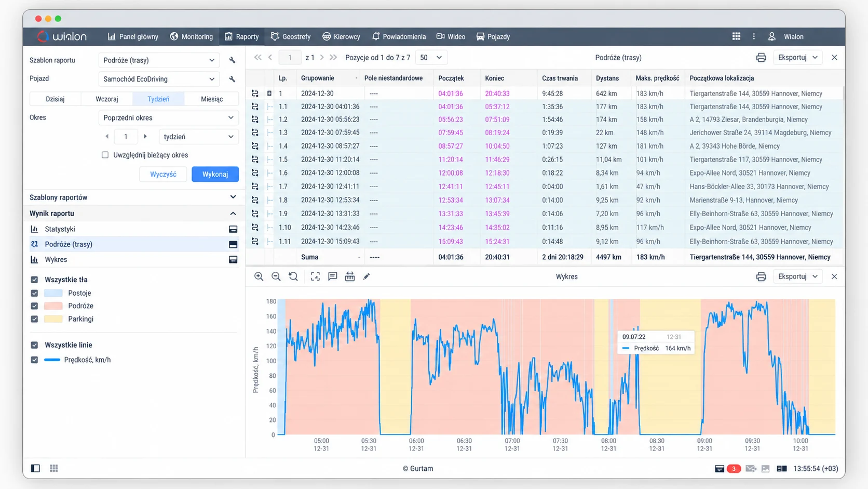Open the Pojazd dropdown with Samochód EcoDriving
This screenshot has width=868, height=489.
pyautogui.click(x=159, y=79)
